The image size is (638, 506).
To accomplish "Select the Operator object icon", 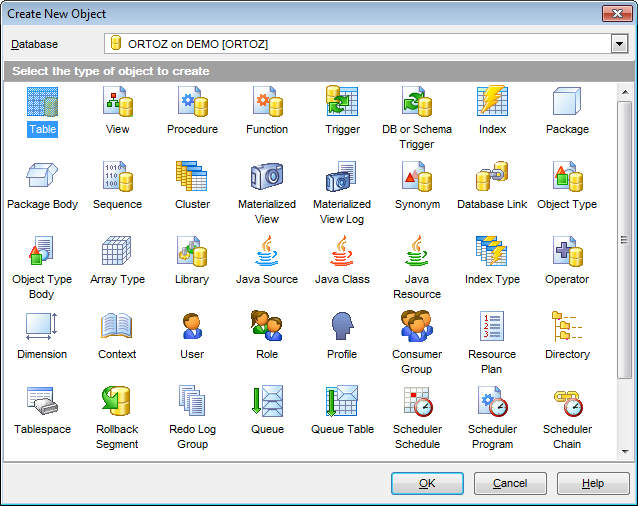I will pos(567,251).
